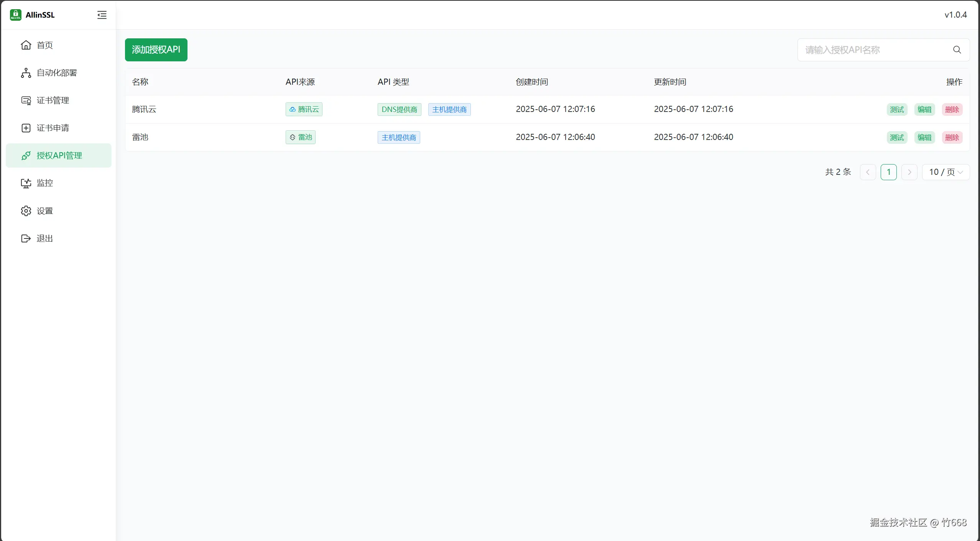Screen dimensions: 980x541
Task: Click the home icon beside 首页
Action: click(26, 45)
